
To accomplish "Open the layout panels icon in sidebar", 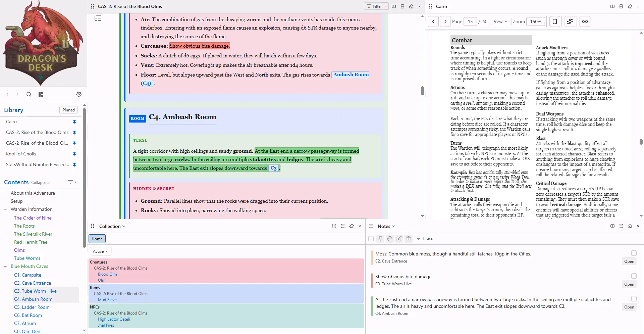I will 41,94.
